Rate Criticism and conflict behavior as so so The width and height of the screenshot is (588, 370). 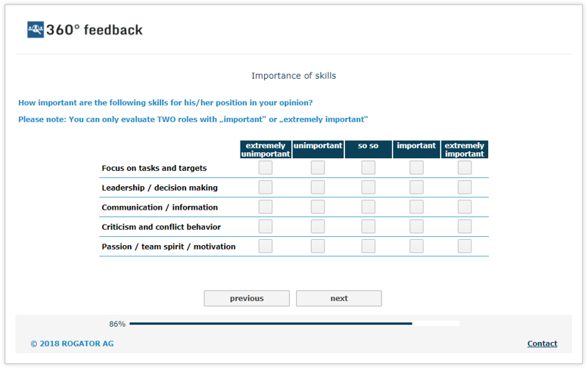pos(369,227)
